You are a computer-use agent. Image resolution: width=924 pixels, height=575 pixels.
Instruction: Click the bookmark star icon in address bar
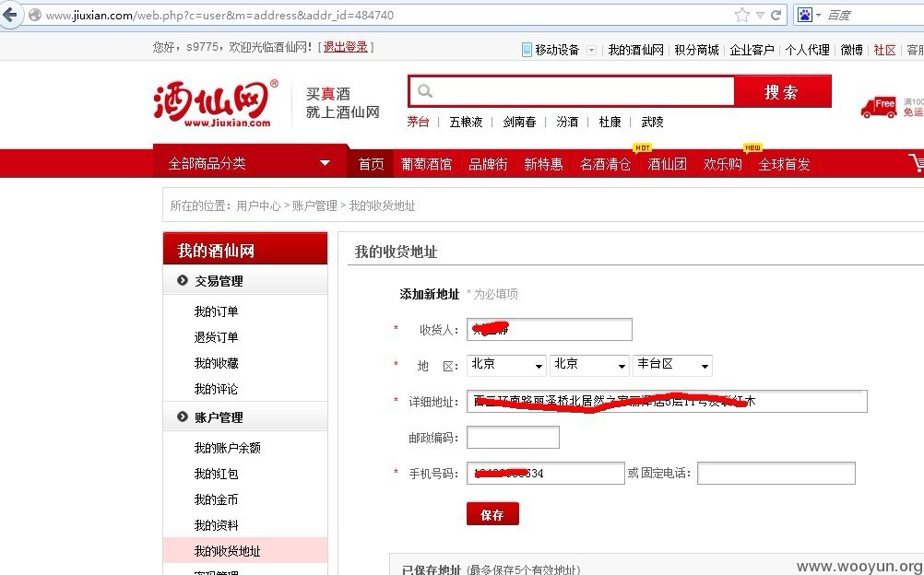[742, 15]
